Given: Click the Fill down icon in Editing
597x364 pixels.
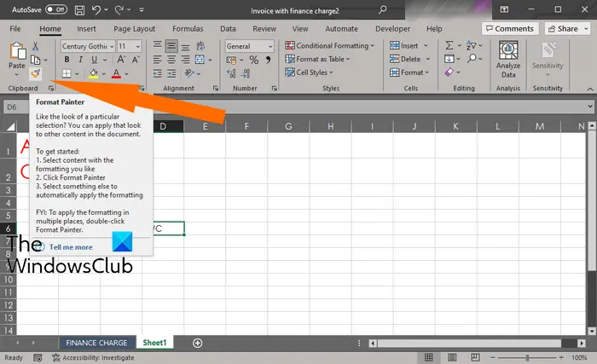Looking at the screenshot, I should coord(449,59).
